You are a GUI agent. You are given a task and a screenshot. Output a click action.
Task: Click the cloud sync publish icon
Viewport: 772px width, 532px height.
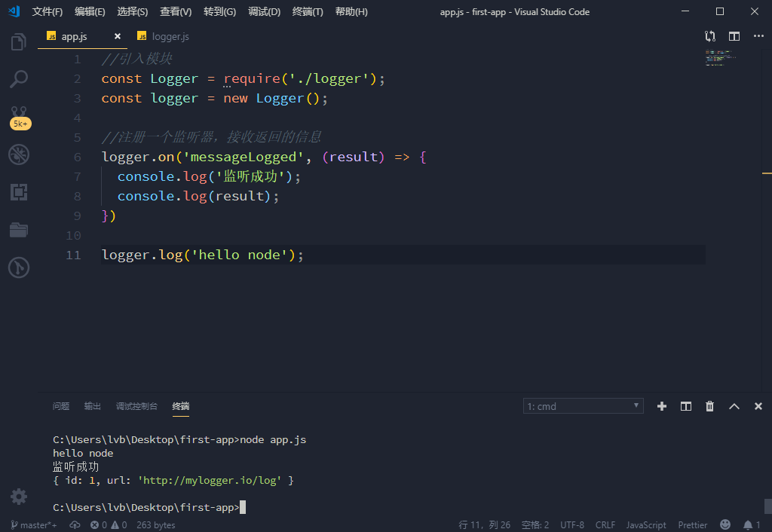click(75, 525)
